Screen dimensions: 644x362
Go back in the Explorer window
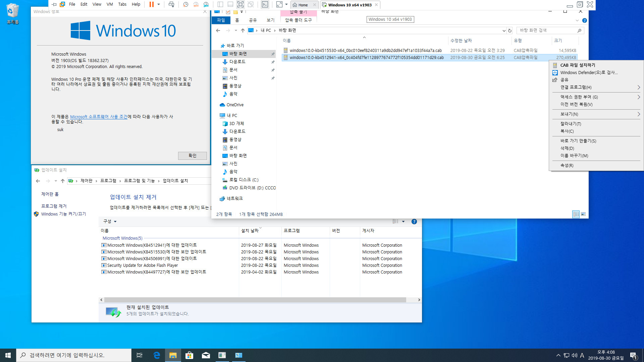pyautogui.click(x=218, y=31)
